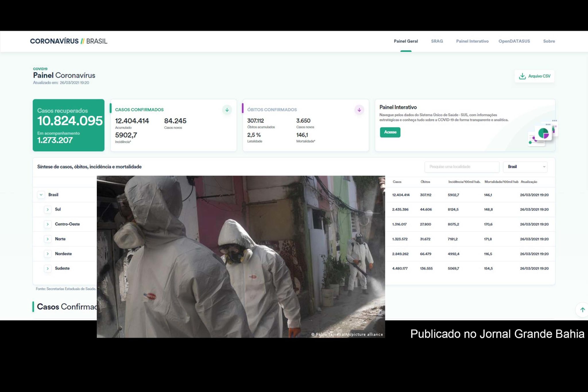This screenshot has width=588, height=392.
Task: Click the Coronavírus Brasil site logo
Action: coord(69,41)
